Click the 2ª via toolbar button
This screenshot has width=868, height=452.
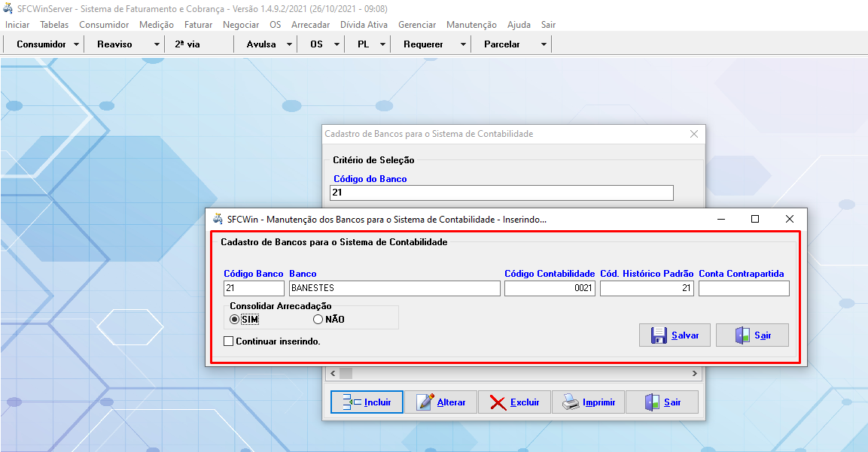187,44
